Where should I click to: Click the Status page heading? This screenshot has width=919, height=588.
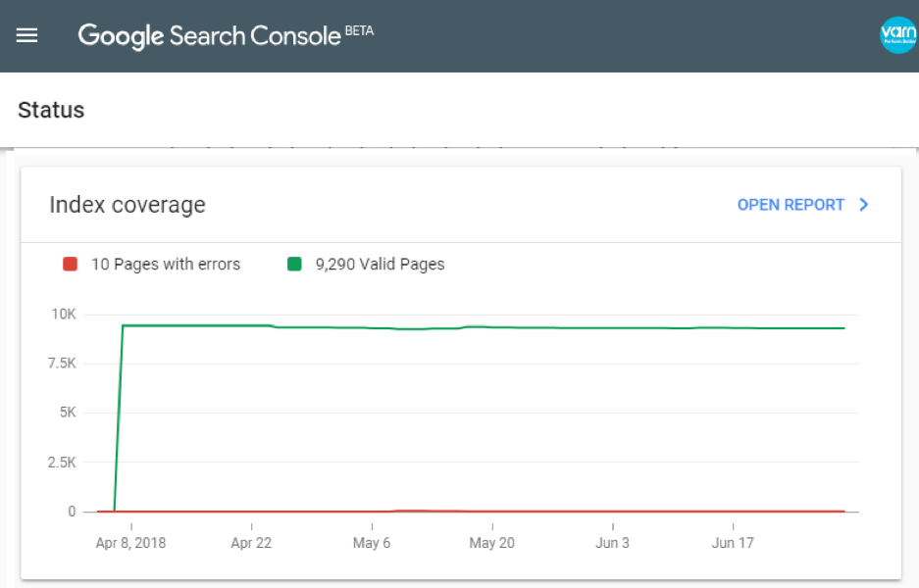coord(51,110)
